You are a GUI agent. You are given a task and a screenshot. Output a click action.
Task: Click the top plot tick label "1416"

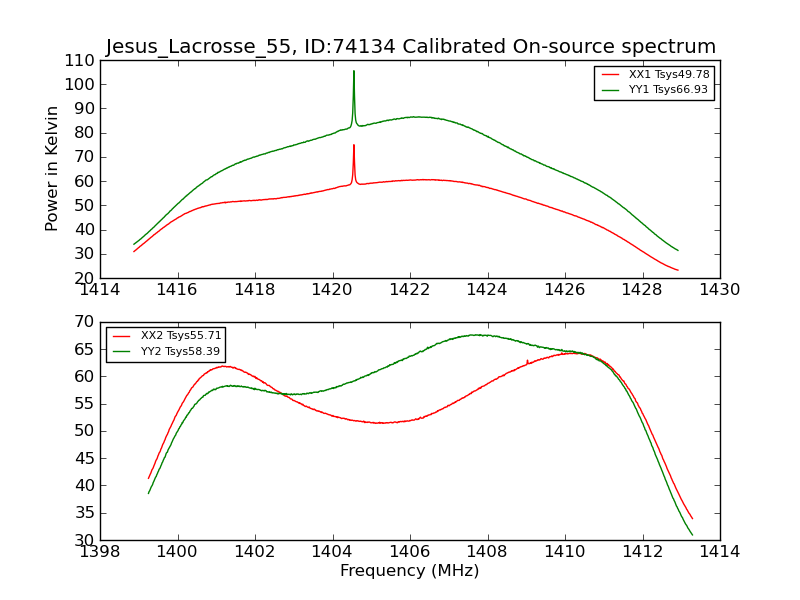[x=177, y=290]
